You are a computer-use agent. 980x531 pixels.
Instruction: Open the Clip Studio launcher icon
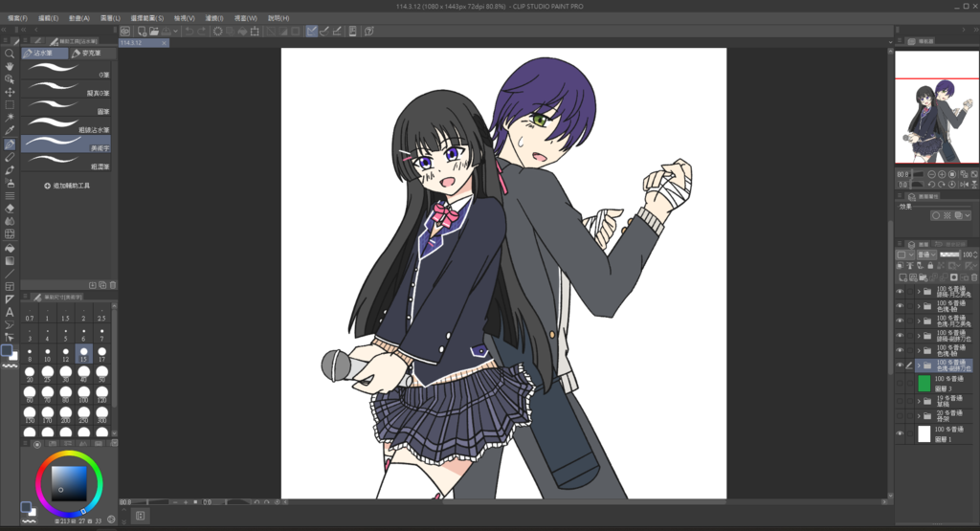125,32
